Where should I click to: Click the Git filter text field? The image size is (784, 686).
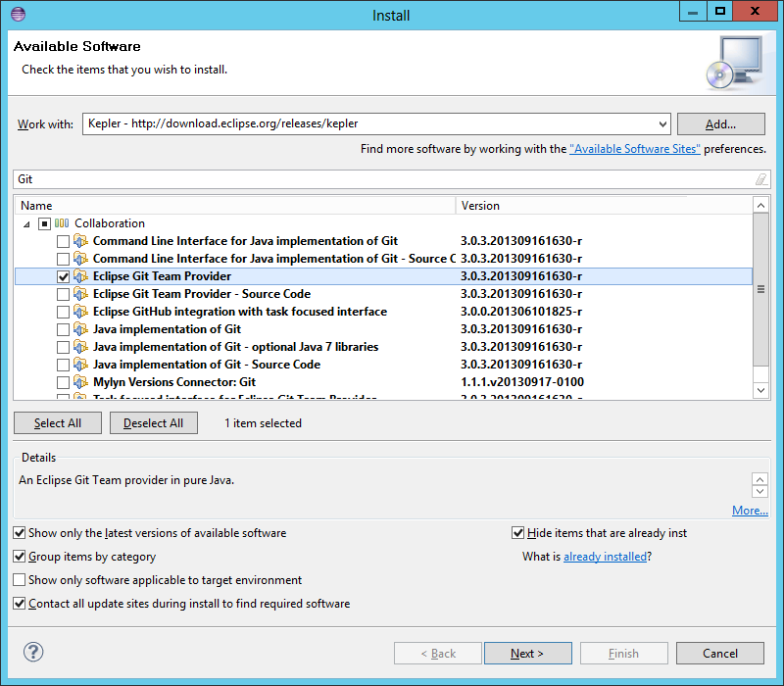382,179
